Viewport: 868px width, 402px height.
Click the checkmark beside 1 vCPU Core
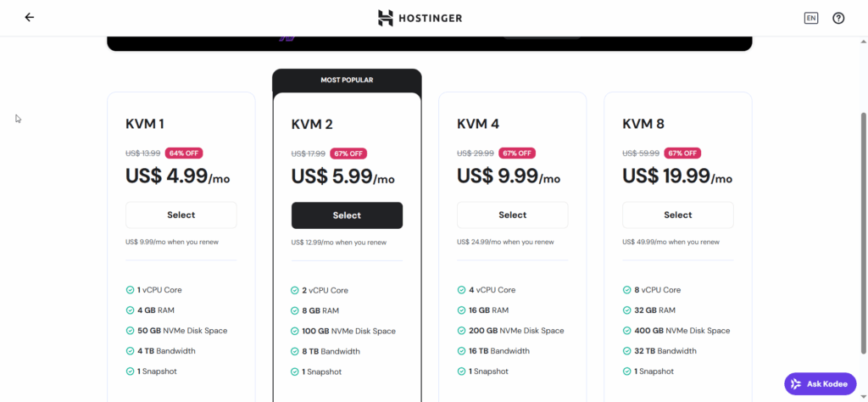130,290
